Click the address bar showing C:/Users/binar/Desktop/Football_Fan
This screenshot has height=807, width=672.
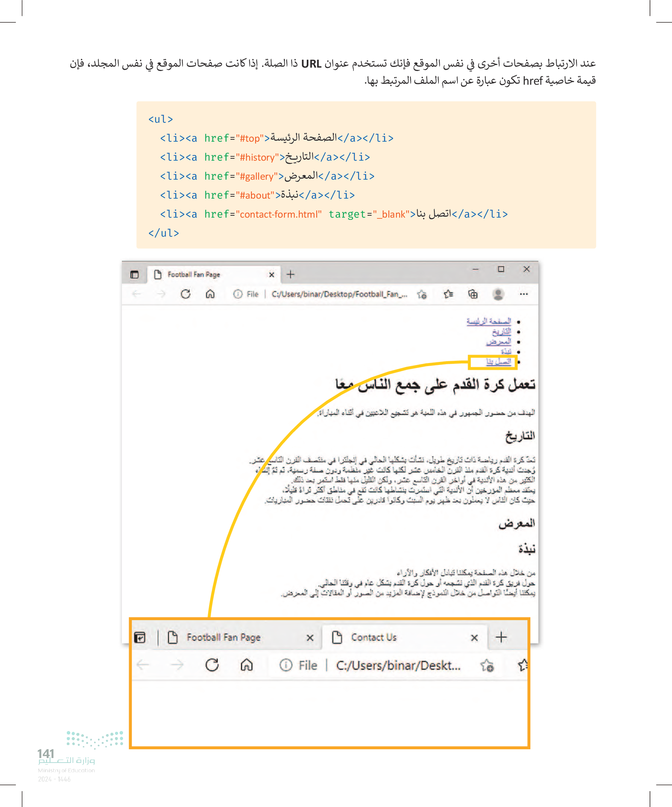(x=339, y=294)
